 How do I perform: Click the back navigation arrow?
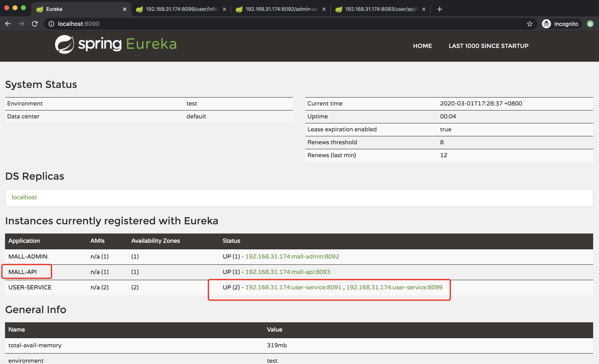coord(8,24)
